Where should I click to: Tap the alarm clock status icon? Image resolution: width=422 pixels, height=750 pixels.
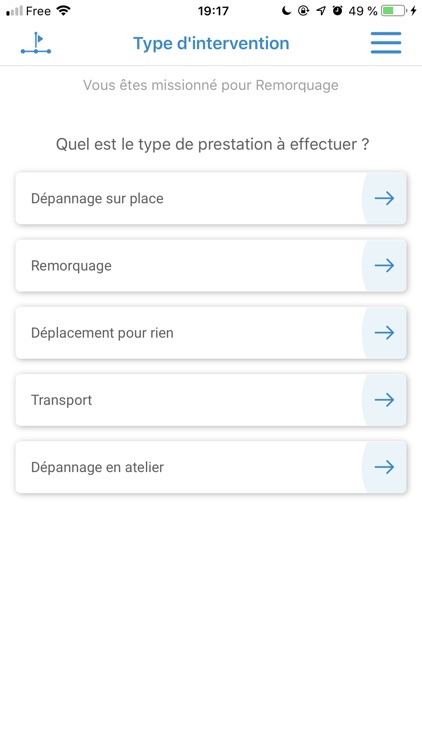(338, 11)
